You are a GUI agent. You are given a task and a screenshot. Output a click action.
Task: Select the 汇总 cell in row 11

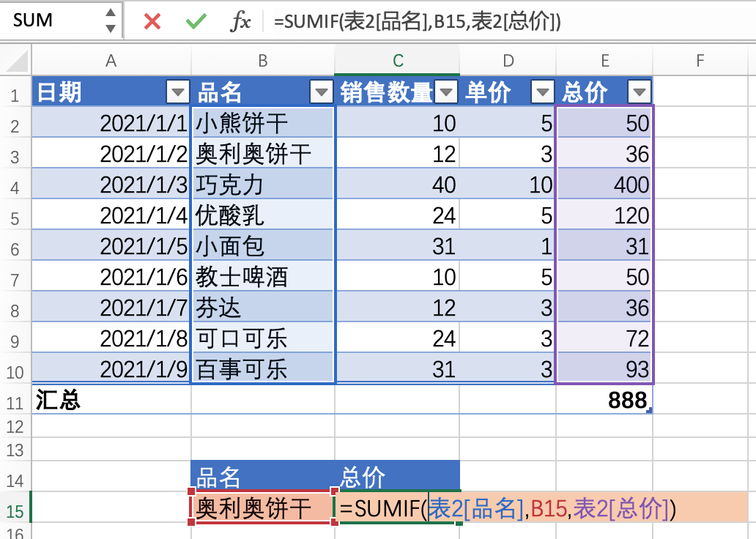(111, 400)
